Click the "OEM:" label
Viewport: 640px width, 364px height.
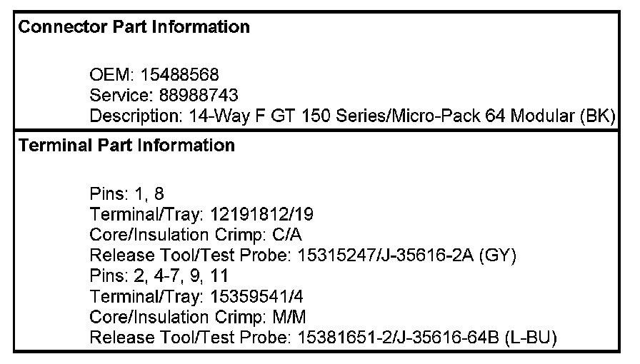[x=107, y=74]
